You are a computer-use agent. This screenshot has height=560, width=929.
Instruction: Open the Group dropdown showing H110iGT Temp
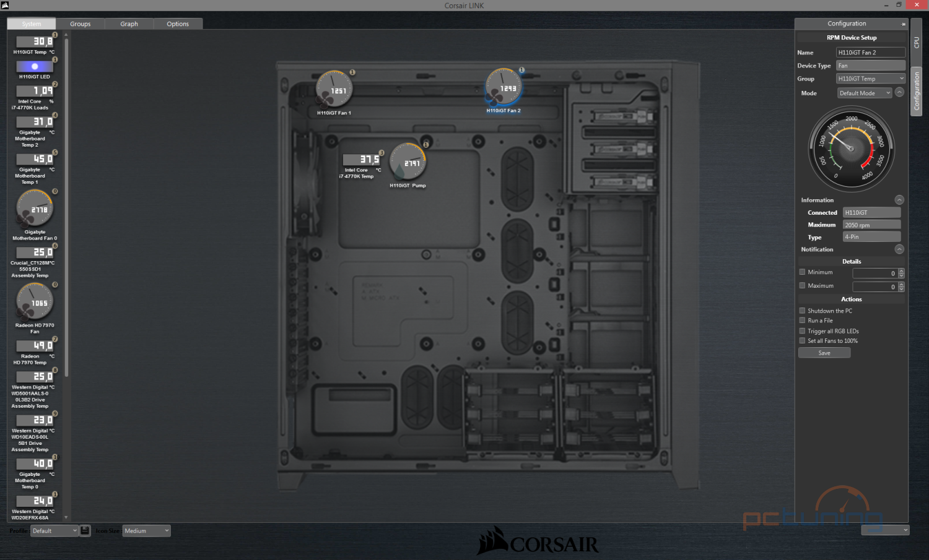click(x=871, y=79)
